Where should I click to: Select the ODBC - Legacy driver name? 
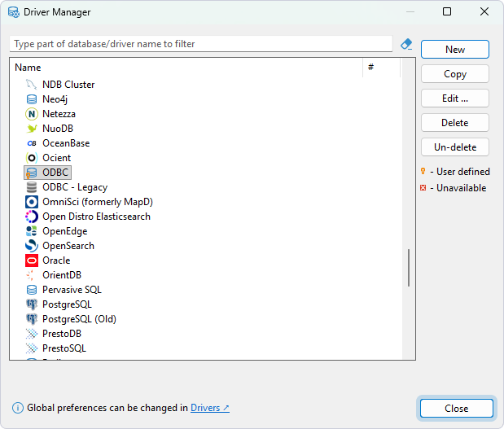click(75, 187)
